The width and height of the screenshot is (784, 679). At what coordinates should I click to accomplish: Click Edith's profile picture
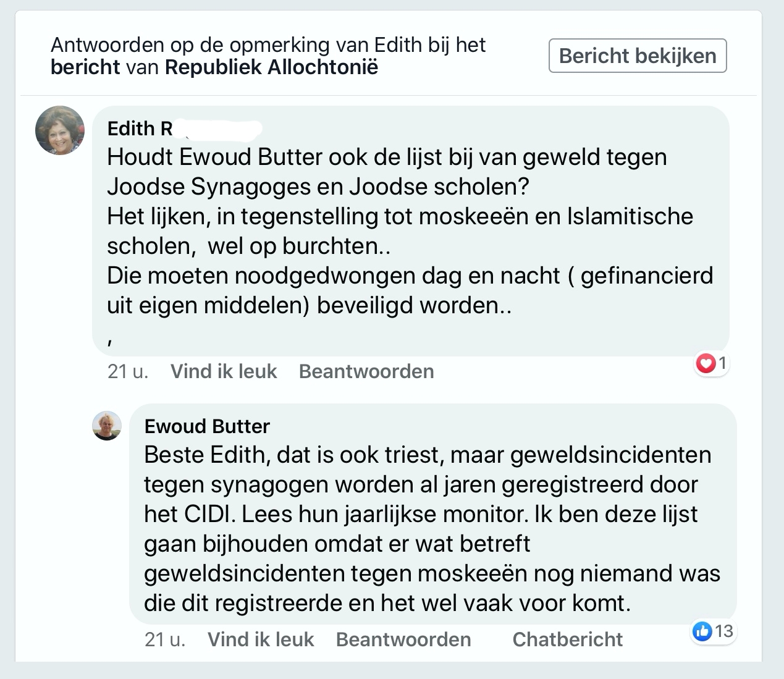pyautogui.click(x=60, y=130)
